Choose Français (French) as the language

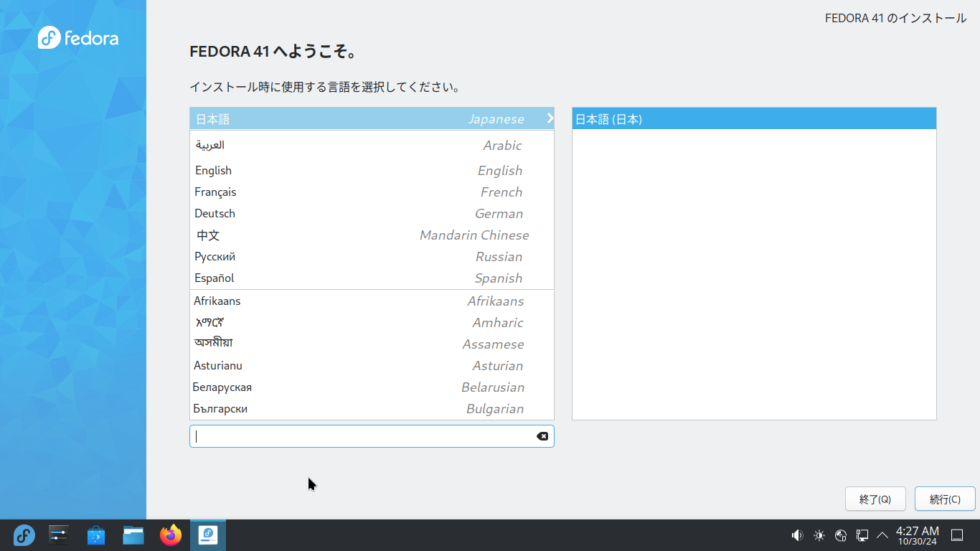pyautogui.click(x=372, y=192)
